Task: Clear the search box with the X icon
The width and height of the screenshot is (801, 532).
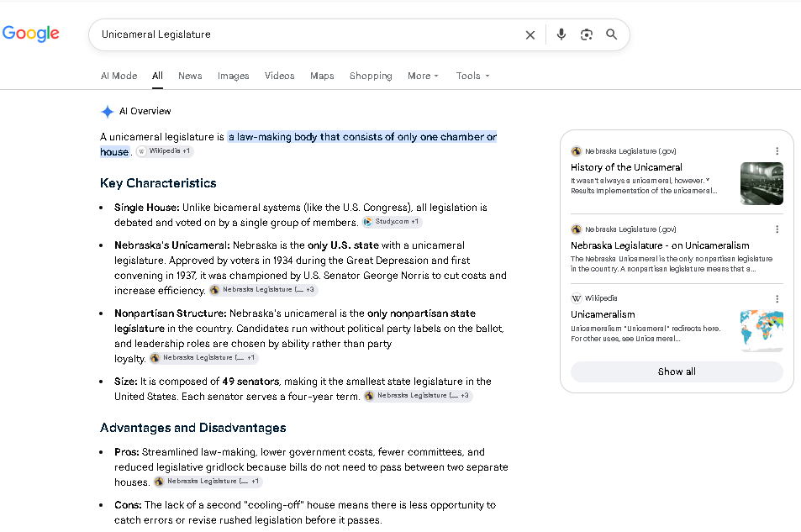Action: pos(530,34)
